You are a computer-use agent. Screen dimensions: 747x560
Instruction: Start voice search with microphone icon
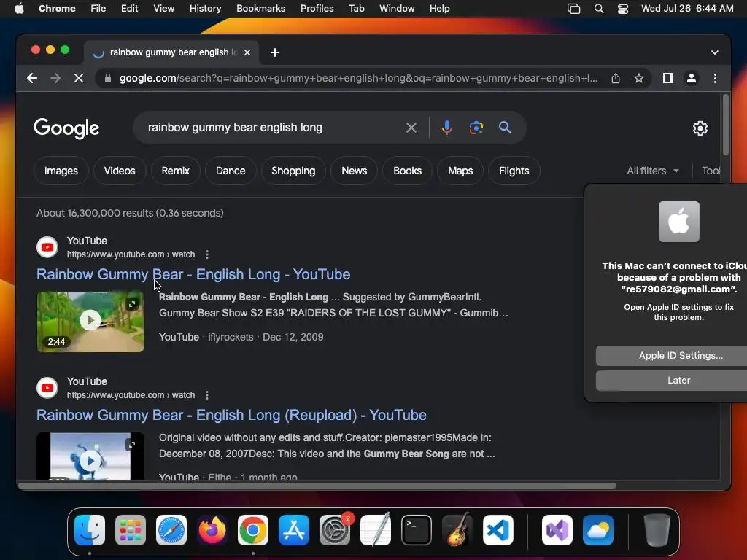coord(447,128)
